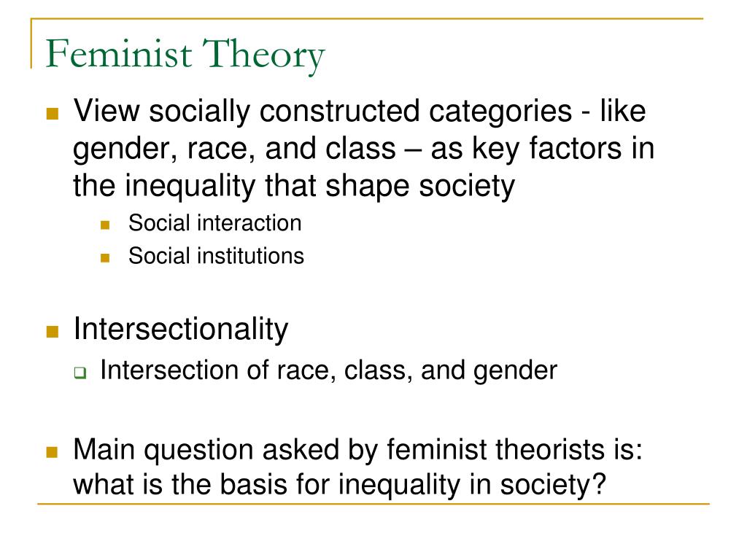Click the text Social interaction
747x560 pixels.
click(x=215, y=223)
